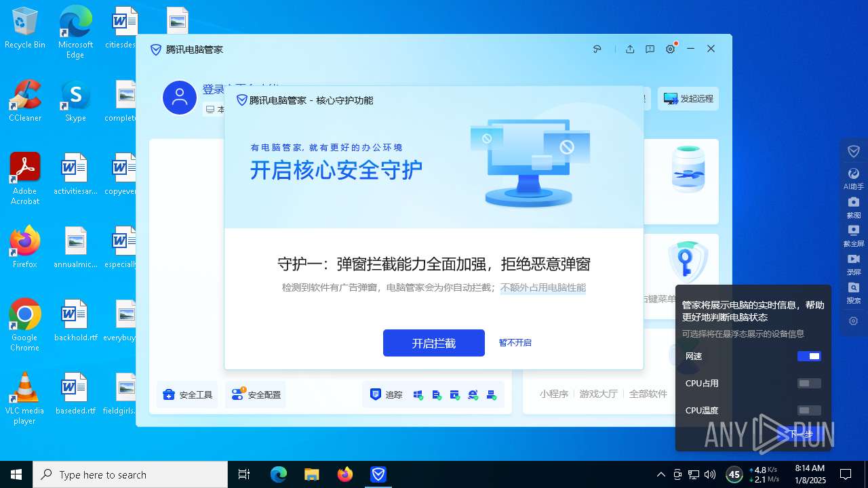Click the document protection icon beside 追踪

click(436, 394)
